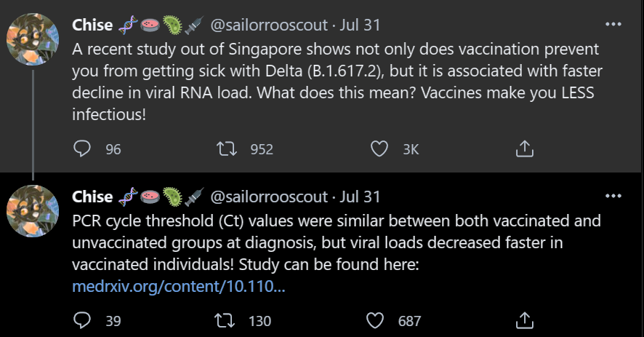Click the Chise display name in second tweet
Image resolution: width=644 pixels, height=337 pixels.
point(92,197)
